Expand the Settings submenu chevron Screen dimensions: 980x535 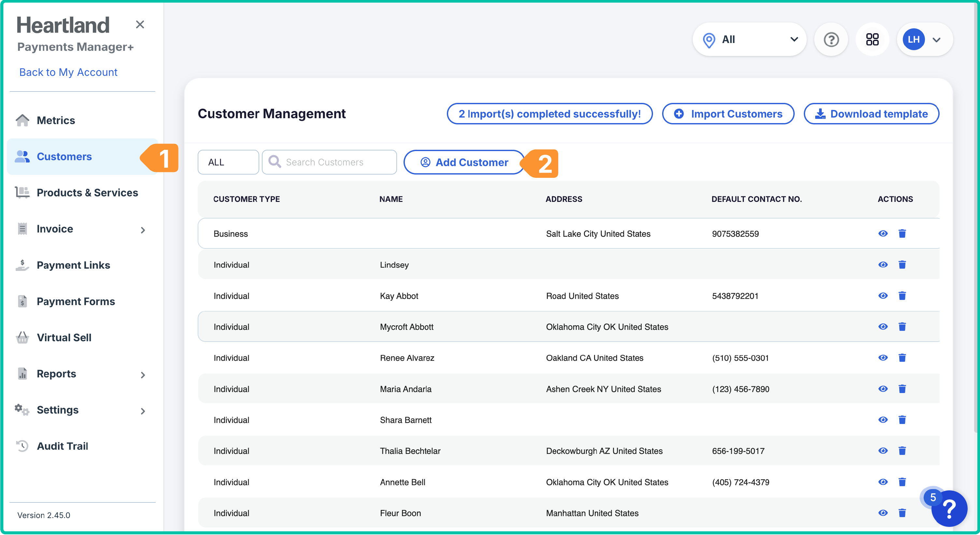tap(143, 411)
